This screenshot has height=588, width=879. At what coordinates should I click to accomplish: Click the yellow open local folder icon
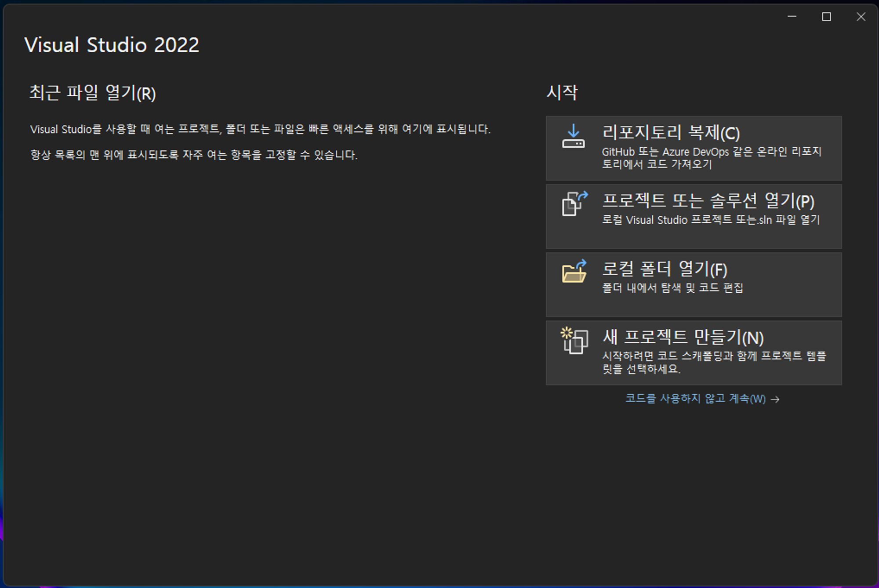574,272
